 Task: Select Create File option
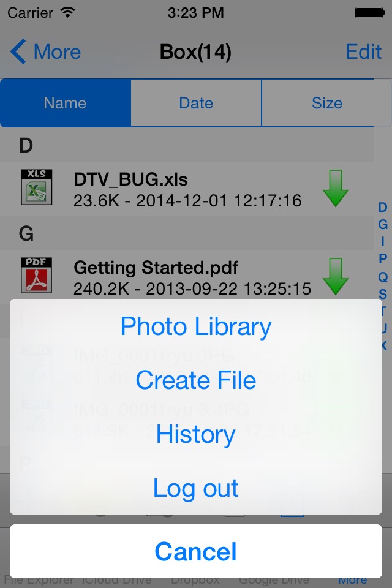196,380
